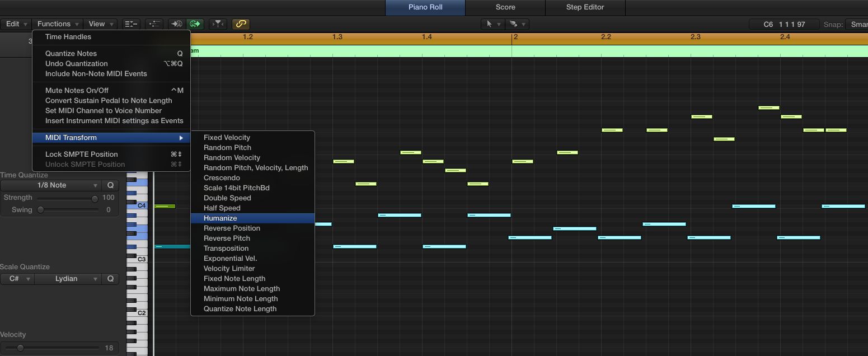Select the dark green note at C4
868x356 pixels.
click(165, 207)
